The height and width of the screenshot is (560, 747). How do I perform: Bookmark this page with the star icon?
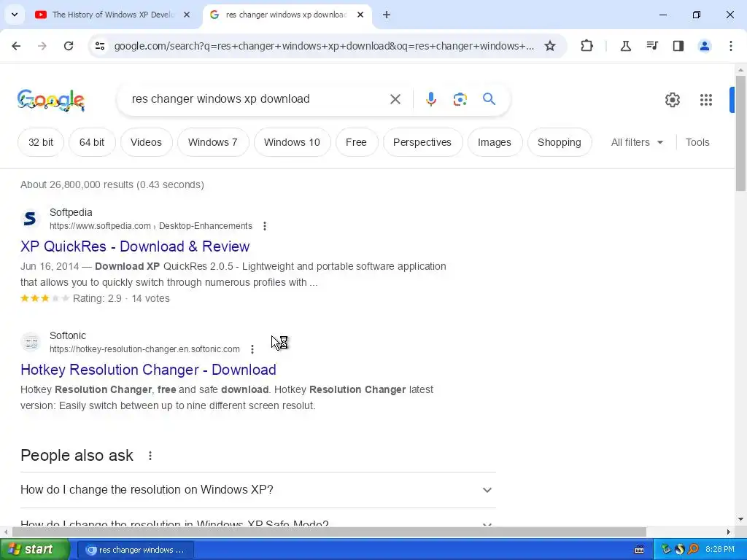(550, 46)
